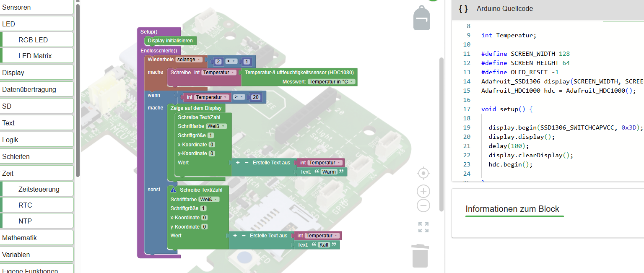Open Temperatur dropdown above Kalt text
644x273 pixels.
pos(322,236)
